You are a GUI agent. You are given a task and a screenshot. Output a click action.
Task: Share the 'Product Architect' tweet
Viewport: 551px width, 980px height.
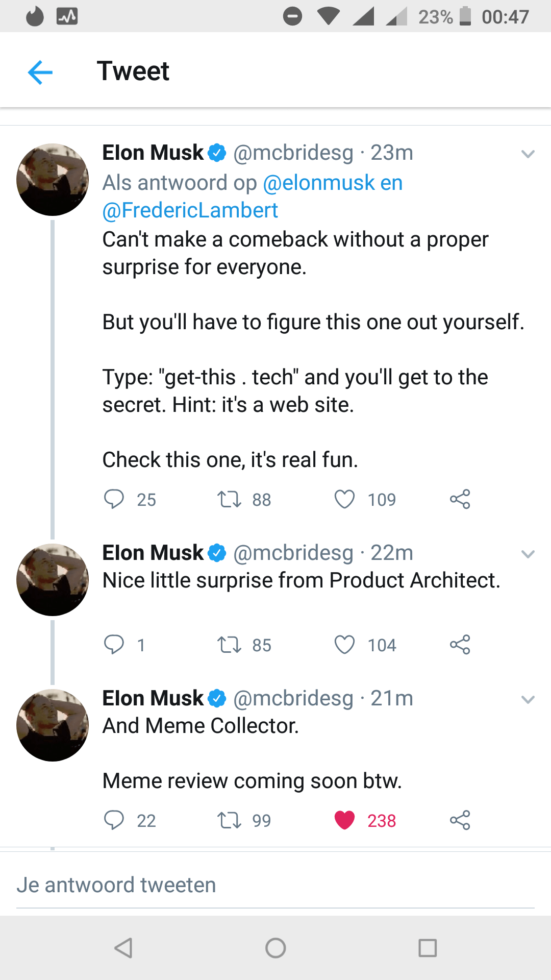[460, 645]
